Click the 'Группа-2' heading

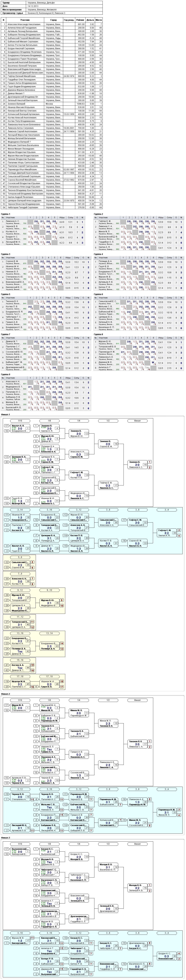[x=98, y=214]
